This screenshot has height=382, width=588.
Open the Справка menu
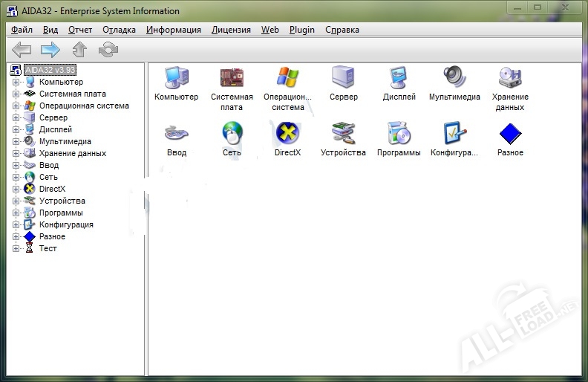tap(342, 30)
